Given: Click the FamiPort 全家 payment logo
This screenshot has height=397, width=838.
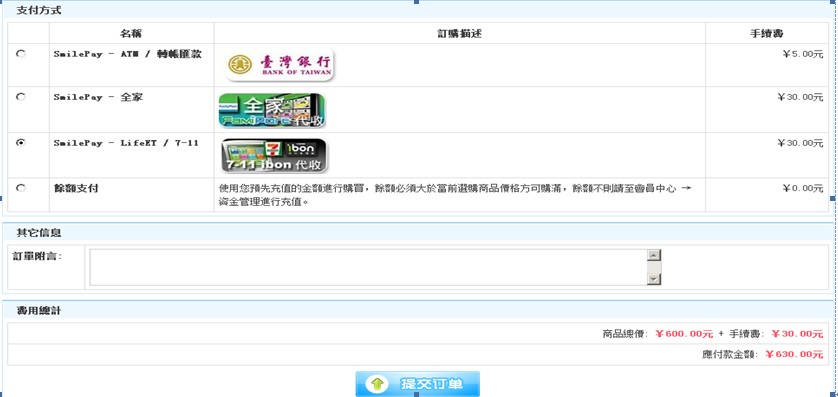Looking at the screenshot, I should (x=272, y=111).
